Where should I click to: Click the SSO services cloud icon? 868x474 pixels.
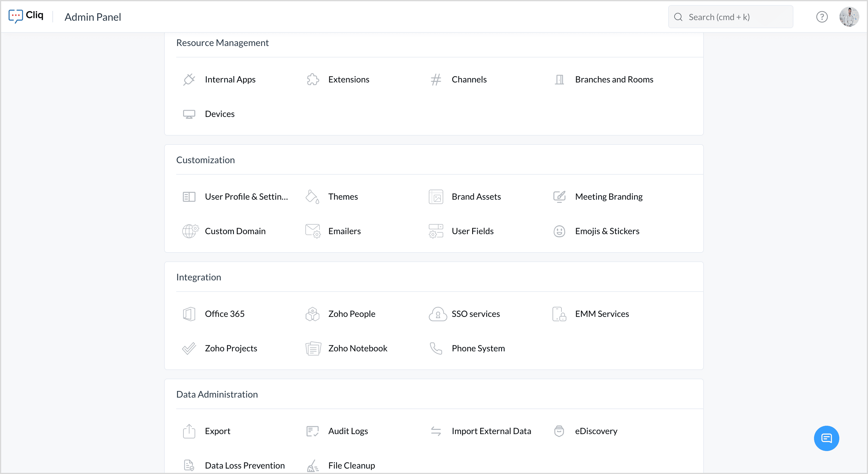click(437, 314)
